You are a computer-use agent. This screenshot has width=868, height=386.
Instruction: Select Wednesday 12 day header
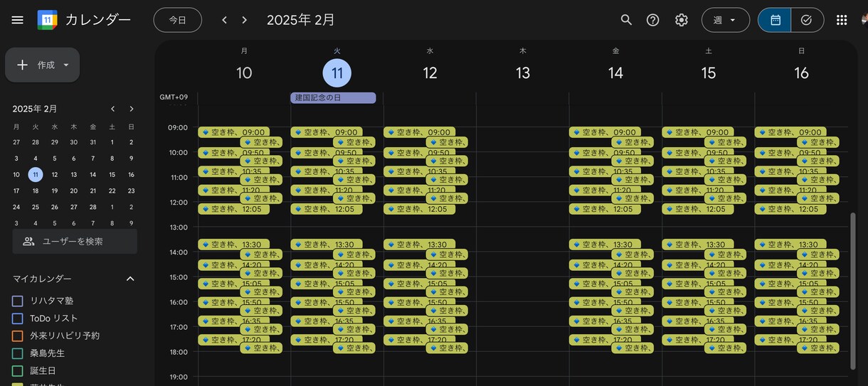point(430,73)
